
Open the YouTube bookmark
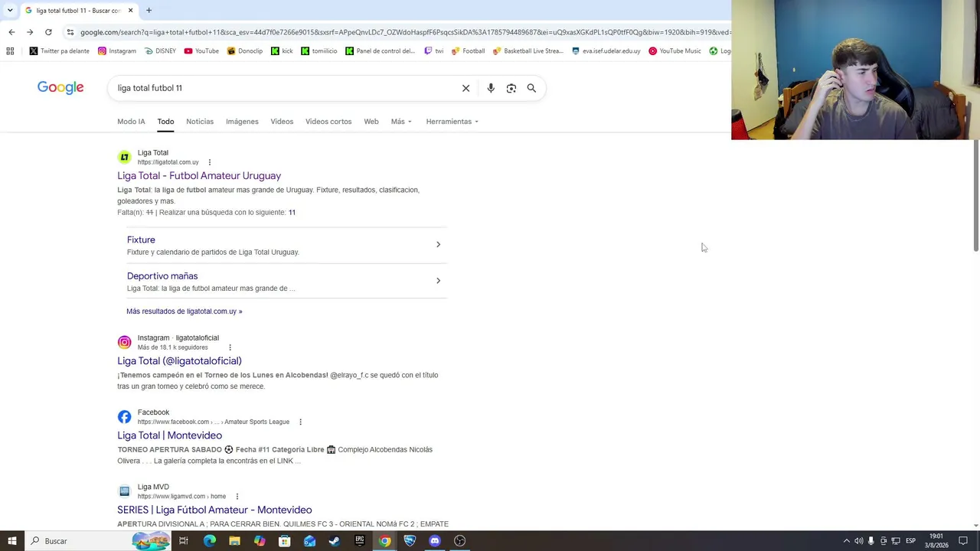coord(201,51)
